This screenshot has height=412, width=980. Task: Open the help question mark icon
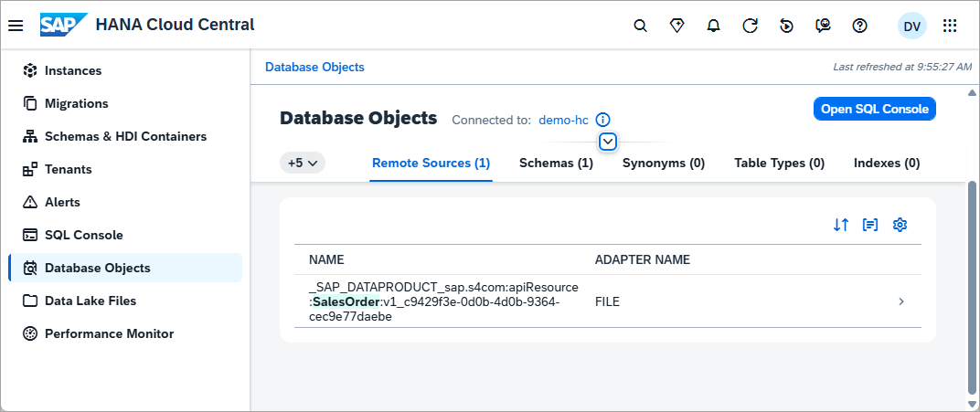point(860,26)
